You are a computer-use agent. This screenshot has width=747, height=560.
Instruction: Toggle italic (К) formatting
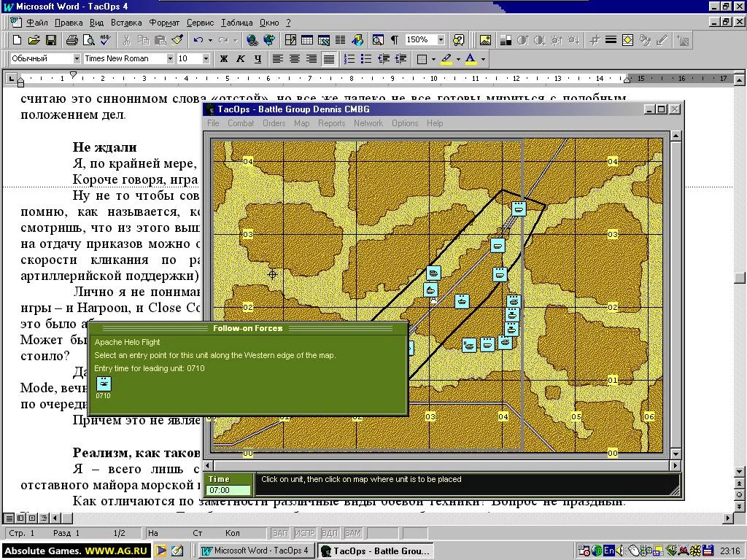coord(241,58)
